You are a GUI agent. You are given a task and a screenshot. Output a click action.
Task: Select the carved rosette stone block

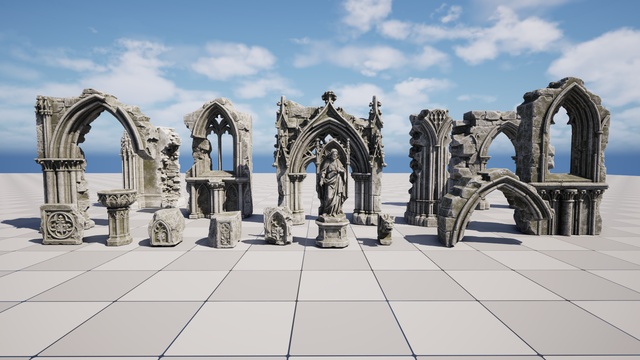(x=61, y=224)
